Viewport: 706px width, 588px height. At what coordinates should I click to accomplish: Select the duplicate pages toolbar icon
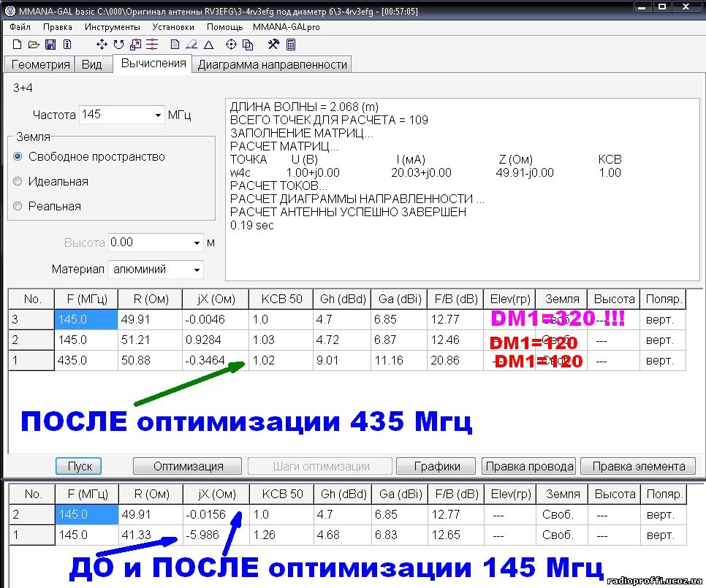point(248,44)
